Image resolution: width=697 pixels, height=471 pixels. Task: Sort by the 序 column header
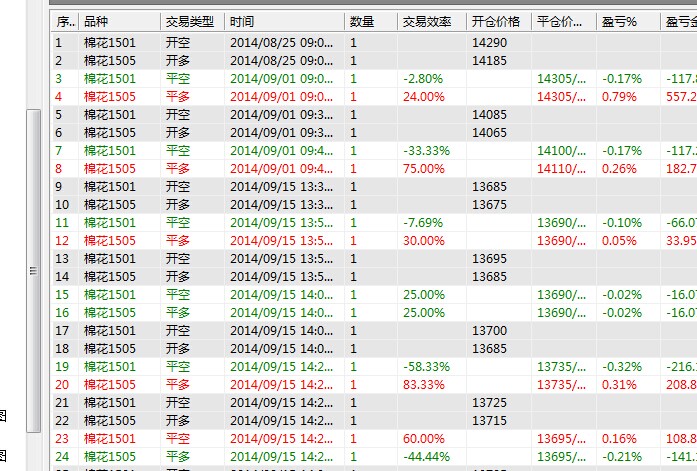[65, 21]
